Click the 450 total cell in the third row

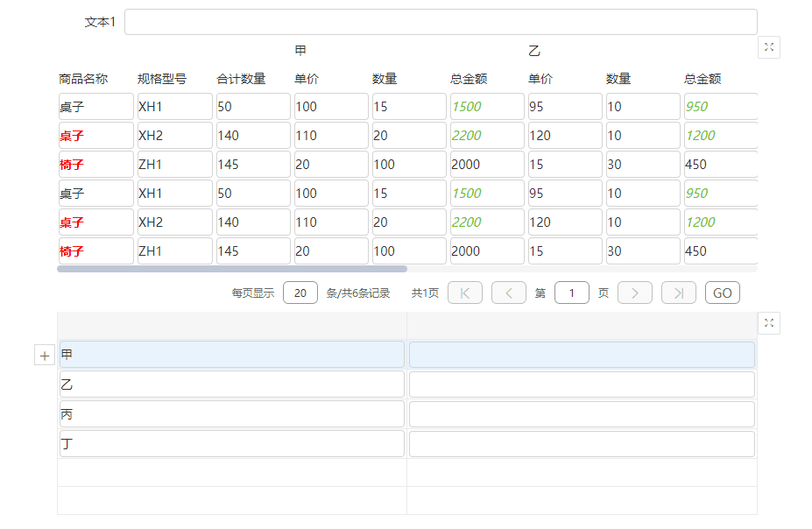721,165
